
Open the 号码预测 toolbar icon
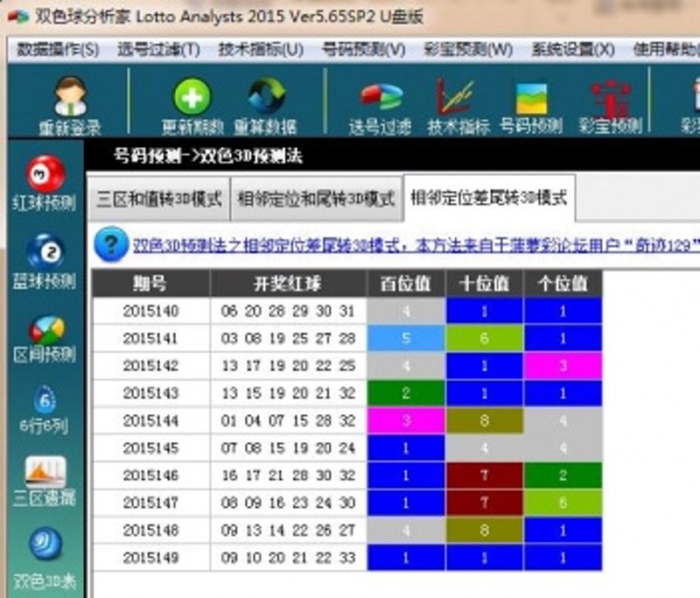tap(531, 98)
